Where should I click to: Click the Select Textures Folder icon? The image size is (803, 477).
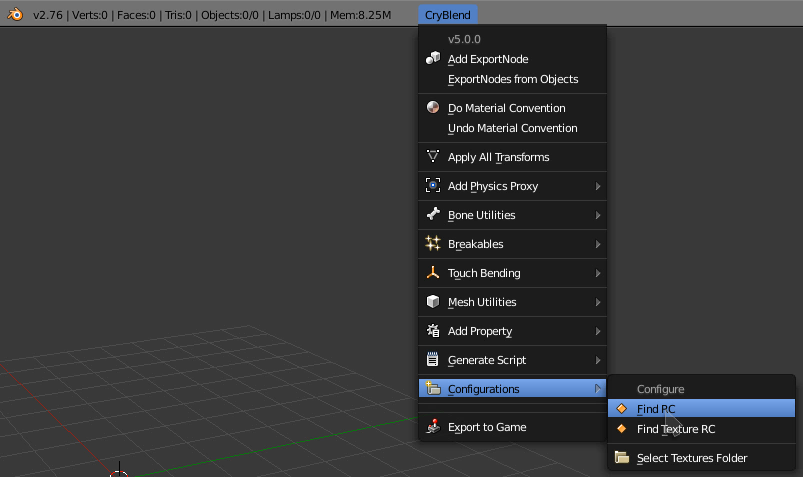pyautogui.click(x=622, y=457)
